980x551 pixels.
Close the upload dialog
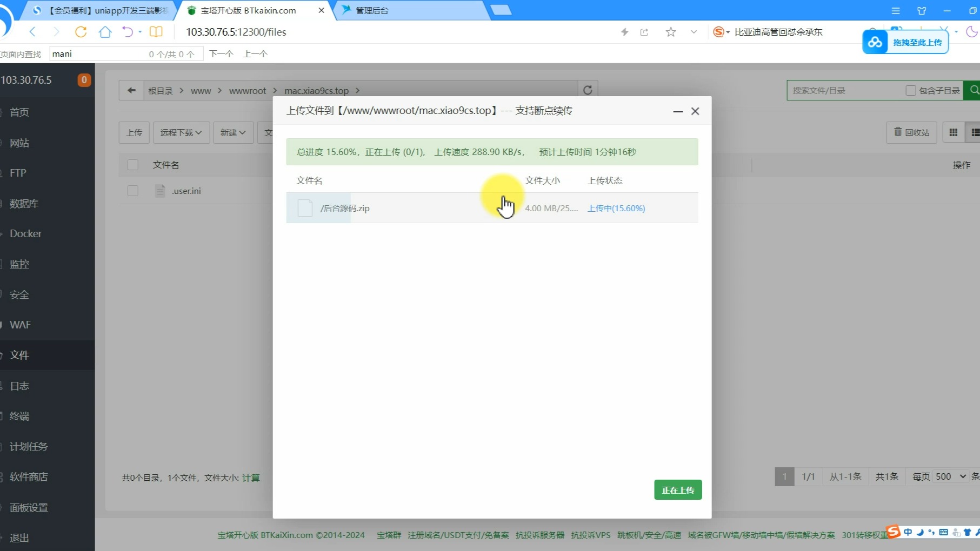pos(695,111)
